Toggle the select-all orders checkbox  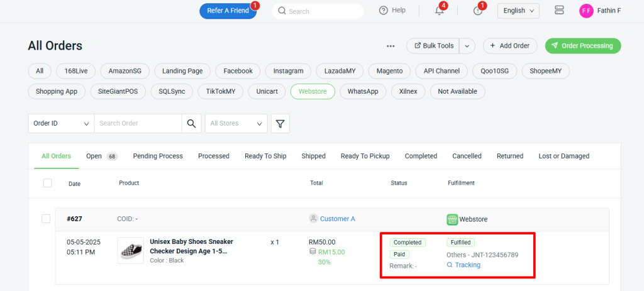[47, 183]
